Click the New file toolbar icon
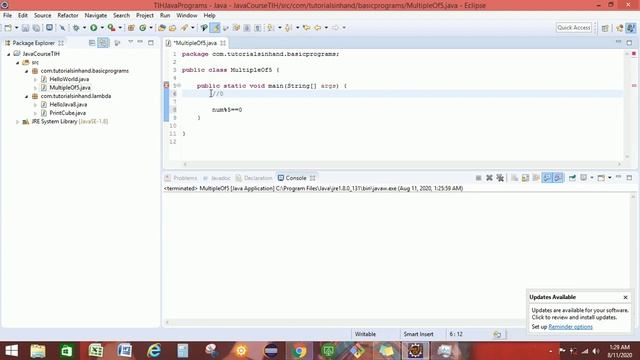 coord(8,28)
